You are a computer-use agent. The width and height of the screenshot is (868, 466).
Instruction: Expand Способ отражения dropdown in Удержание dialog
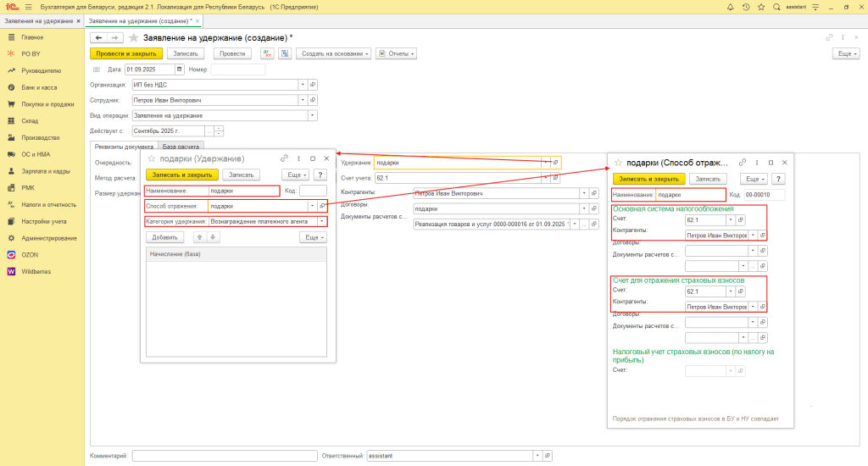[312, 206]
